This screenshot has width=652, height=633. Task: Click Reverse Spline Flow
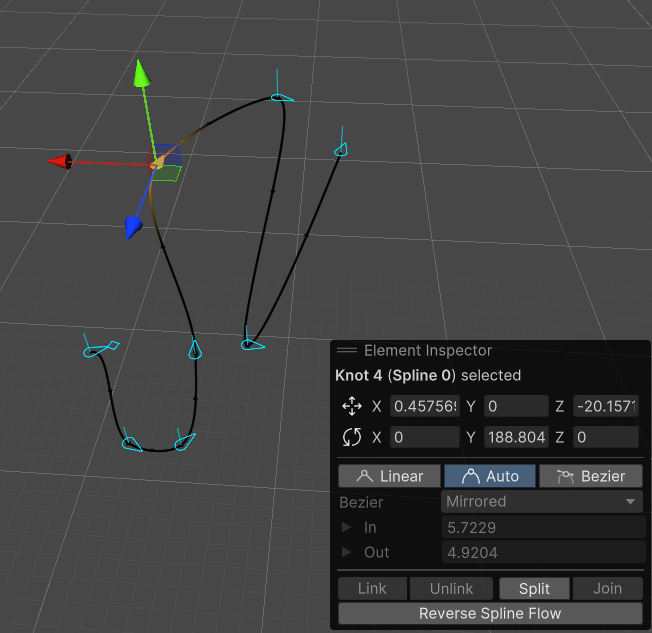[x=490, y=613]
